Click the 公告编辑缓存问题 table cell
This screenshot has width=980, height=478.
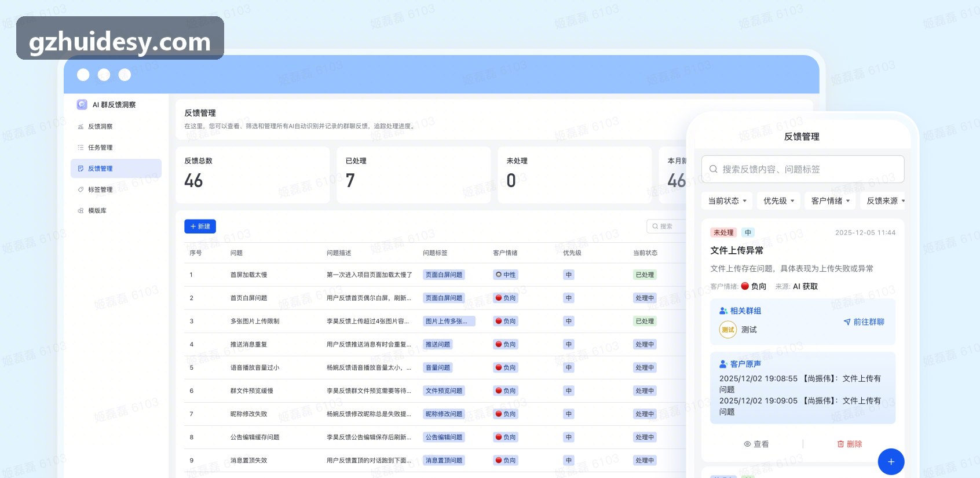(x=255, y=437)
